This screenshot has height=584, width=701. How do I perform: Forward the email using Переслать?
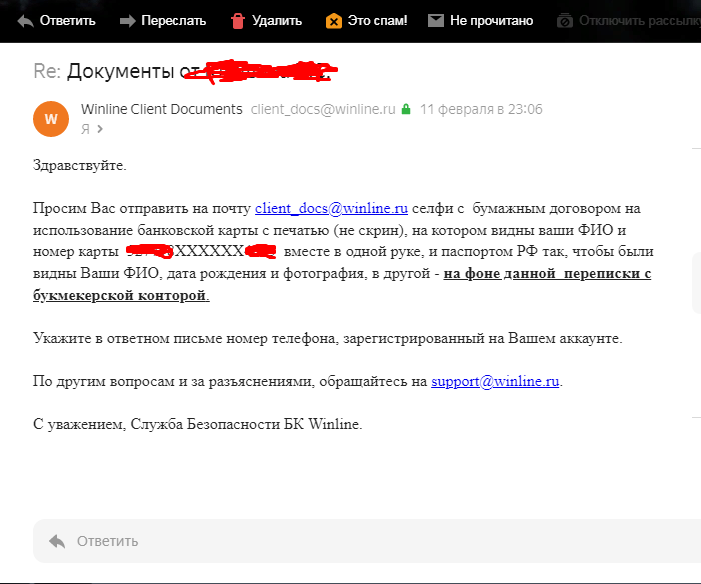coord(128,20)
